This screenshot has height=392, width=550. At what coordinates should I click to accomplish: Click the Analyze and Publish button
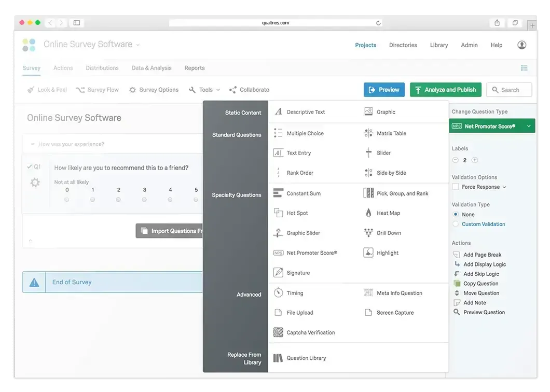pyautogui.click(x=446, y=90)
